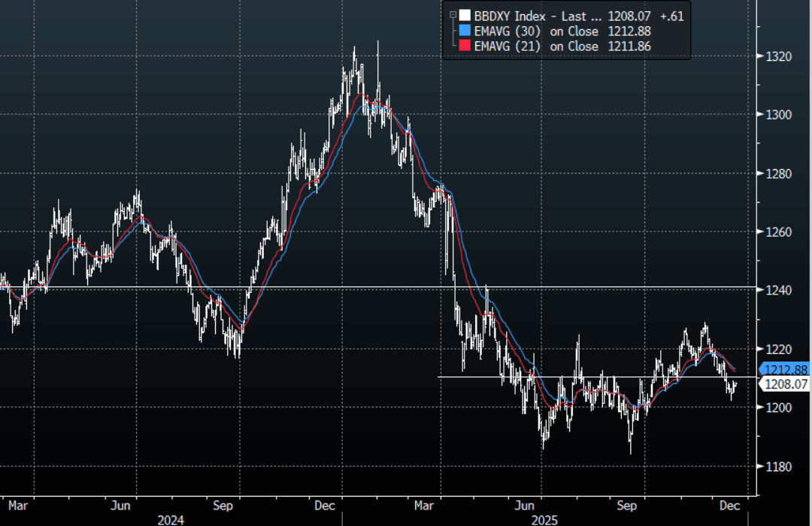Click the blue 1212.88 price tag on axis
Image resolution: width=812 pixels, height=526 pixels.
[x=786, y=369]
